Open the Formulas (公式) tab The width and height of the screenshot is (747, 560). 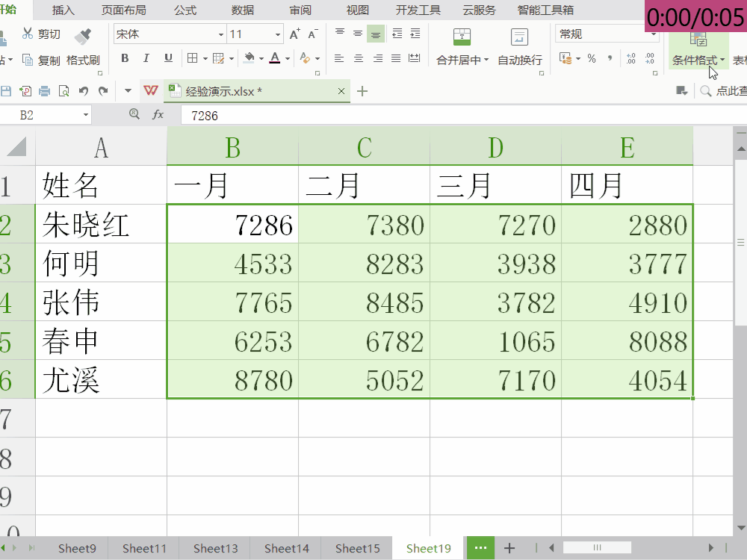click(185, 10)
